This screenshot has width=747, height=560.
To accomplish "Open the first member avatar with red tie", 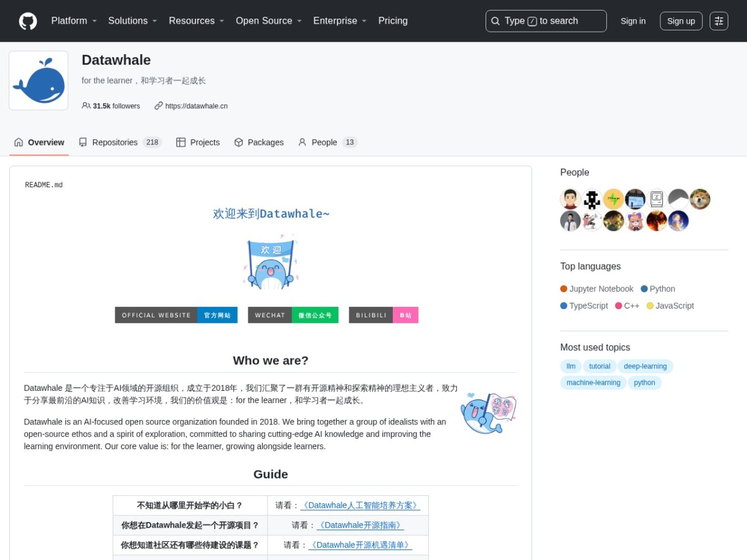I will (x=570, y=199).
